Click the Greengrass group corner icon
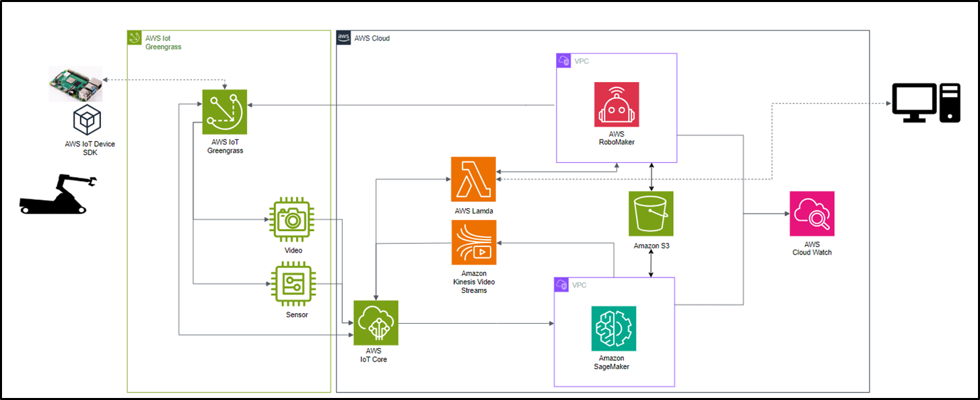The image size is (980, 400). (x=135, y=38)
